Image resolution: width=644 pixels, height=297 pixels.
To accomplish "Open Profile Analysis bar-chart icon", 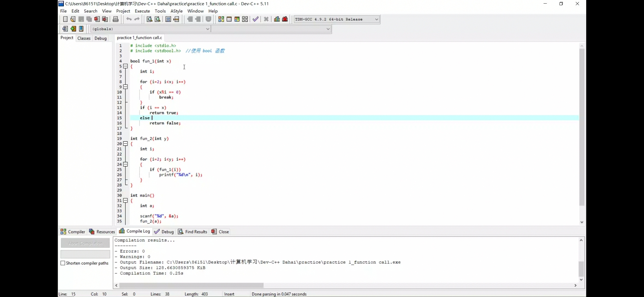I will [x=277, y=19].
